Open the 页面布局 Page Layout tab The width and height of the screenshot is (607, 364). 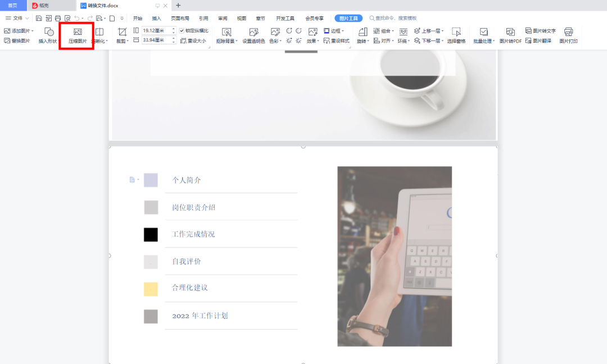(180, 18)
